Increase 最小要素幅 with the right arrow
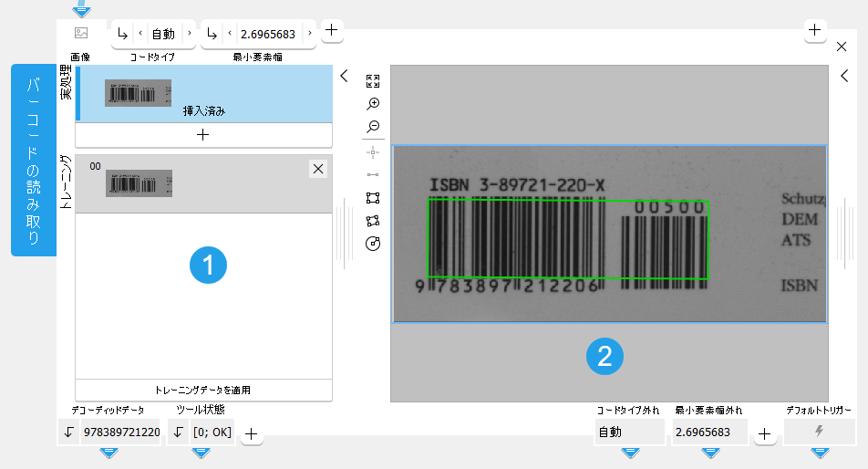 tap(310, 34)
